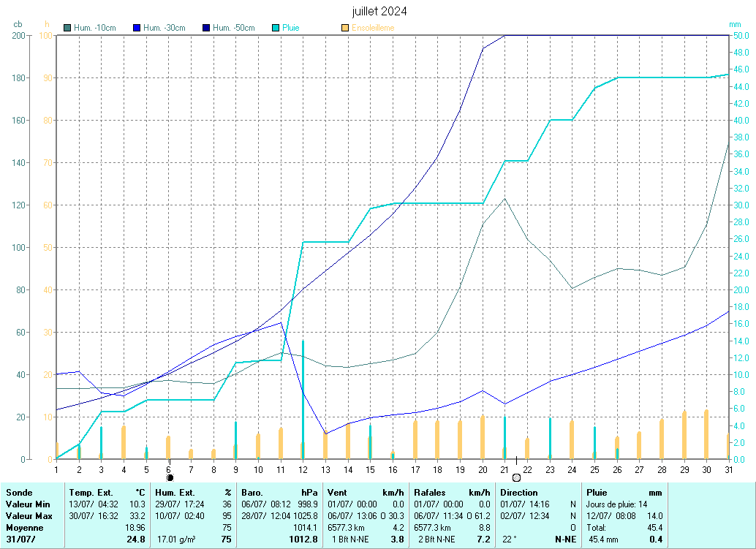756x549 pixels.
Task: Click the chart title juillet 2024
Action: [x=379, y=11]
